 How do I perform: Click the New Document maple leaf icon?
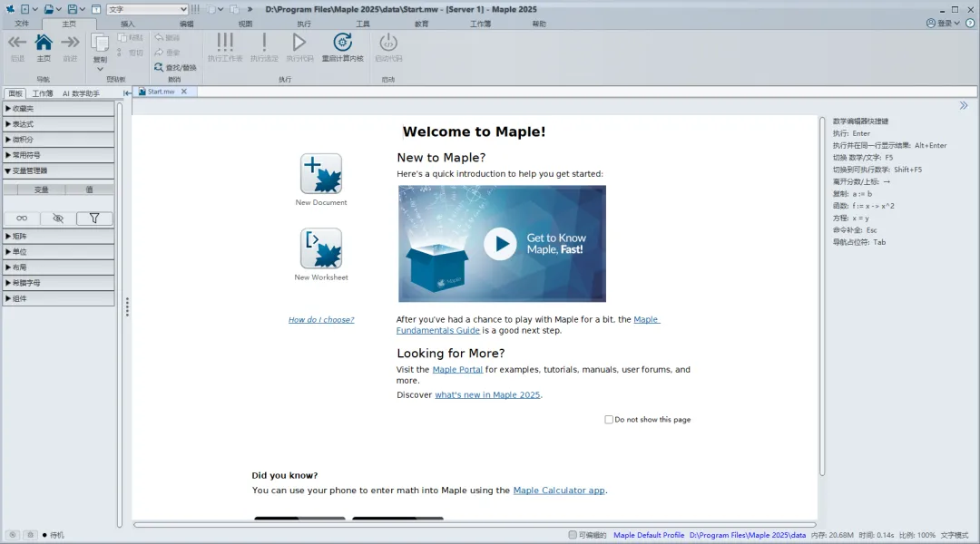320,174
